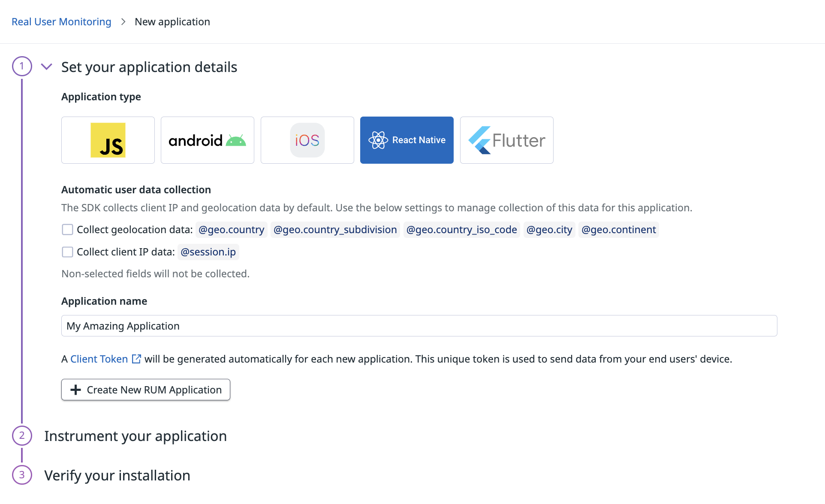This screenshot has width=825, height=504.
Task: Click the @session.ip tag
Action: coord(208,252)
